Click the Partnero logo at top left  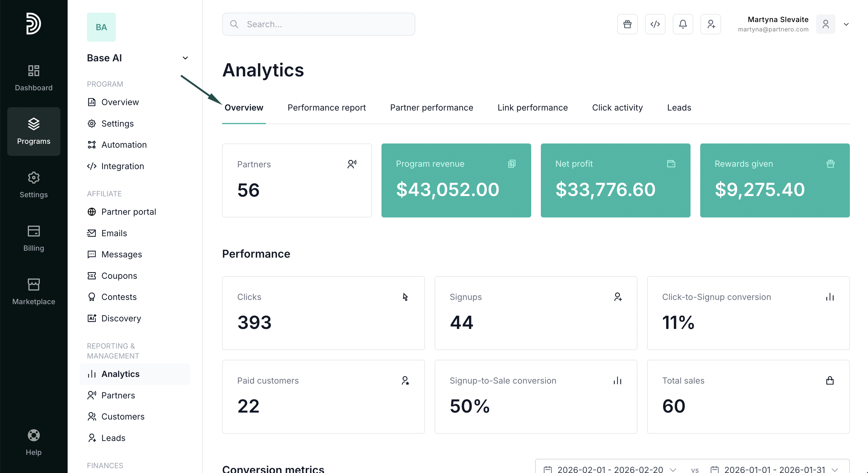34,23
